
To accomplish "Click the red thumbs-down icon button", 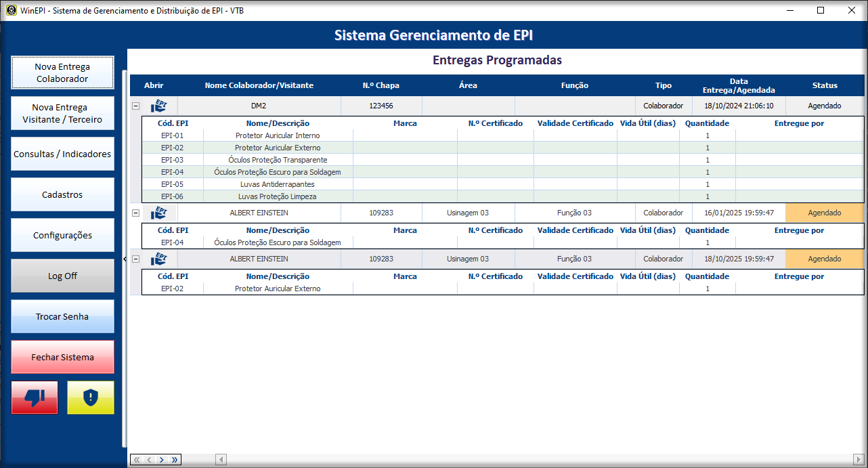I will (x=35, y=398).
